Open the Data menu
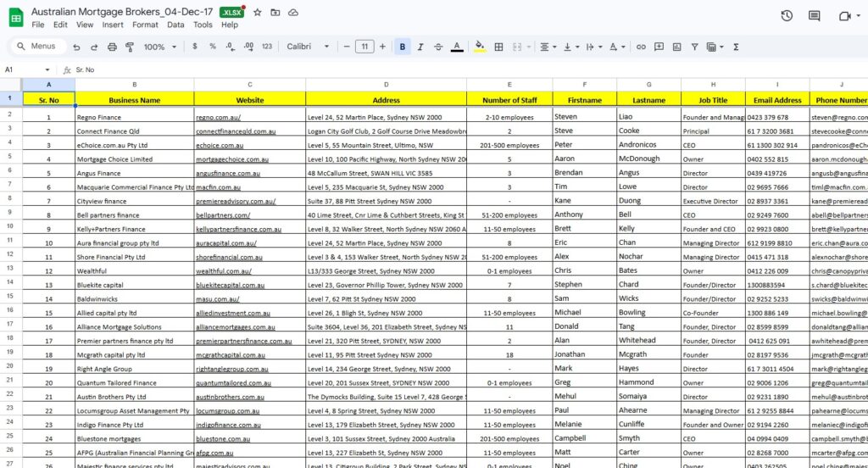This screenshot has height=468, width=868. (x=175, y=25)
